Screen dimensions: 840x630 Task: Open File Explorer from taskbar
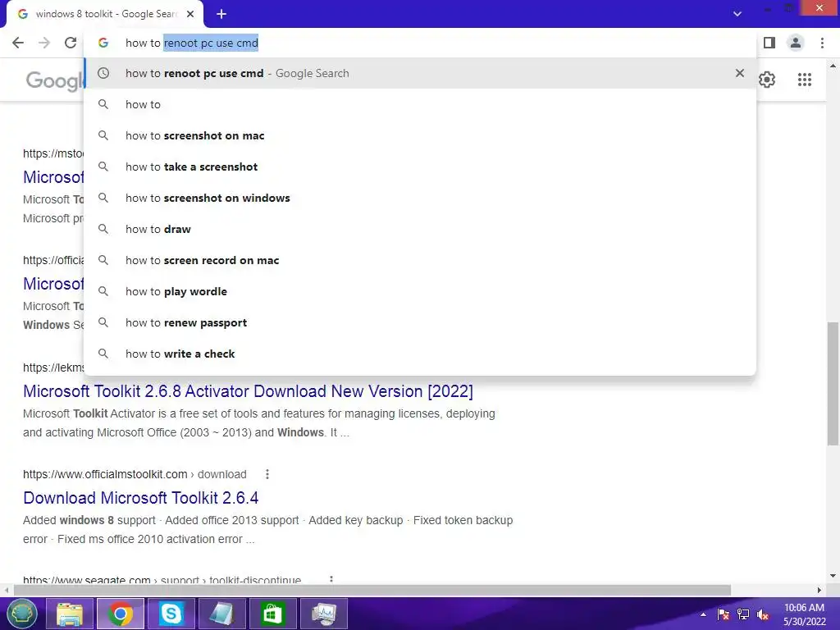(x=70, y=614)
